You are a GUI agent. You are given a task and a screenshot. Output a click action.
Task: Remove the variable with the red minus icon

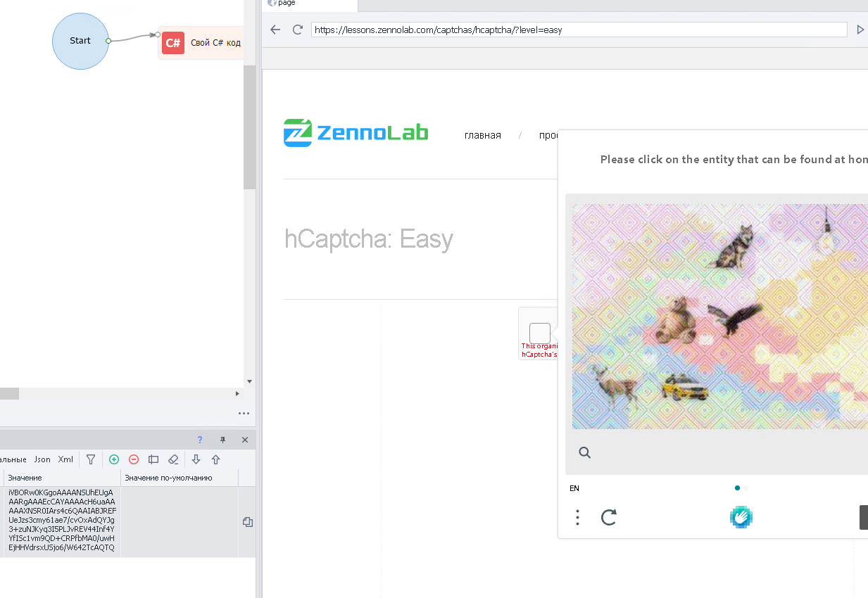point(134,459)
